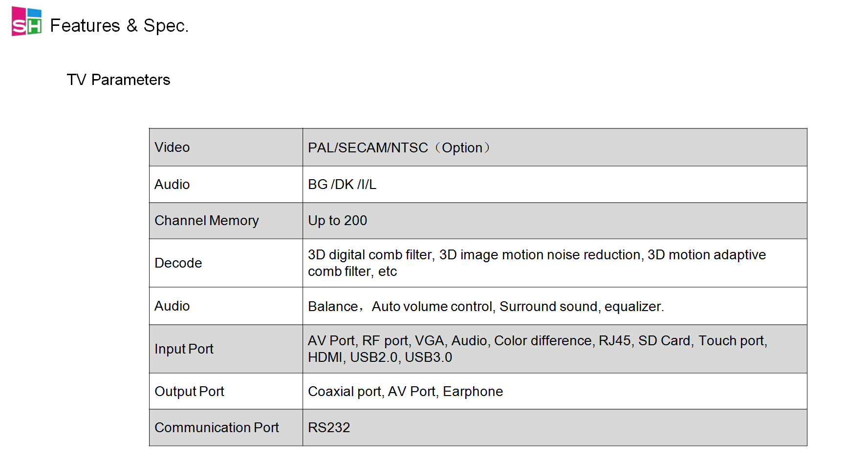Click the Video row label
Image resolution: width=868 pixels, height=460 pixels.
[172, 147]
